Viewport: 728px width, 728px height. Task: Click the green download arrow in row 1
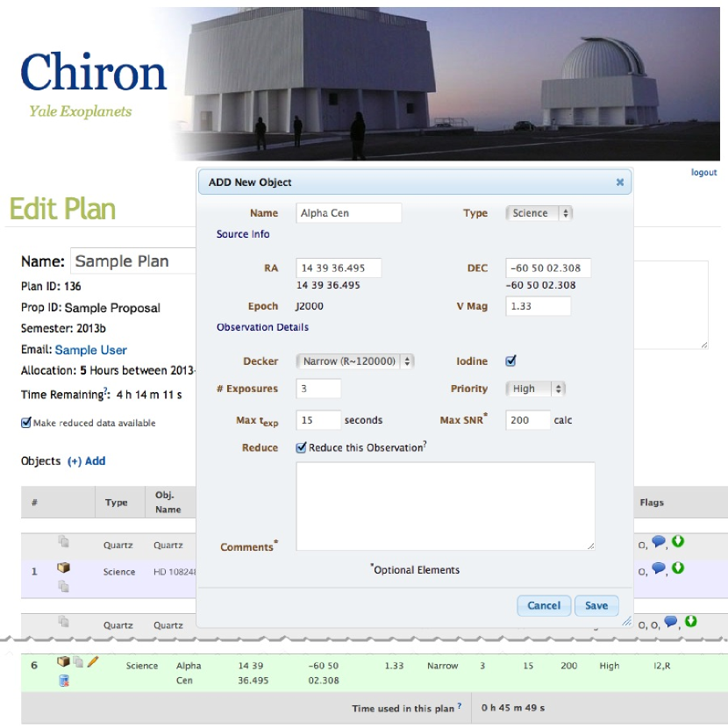point(678,568)
